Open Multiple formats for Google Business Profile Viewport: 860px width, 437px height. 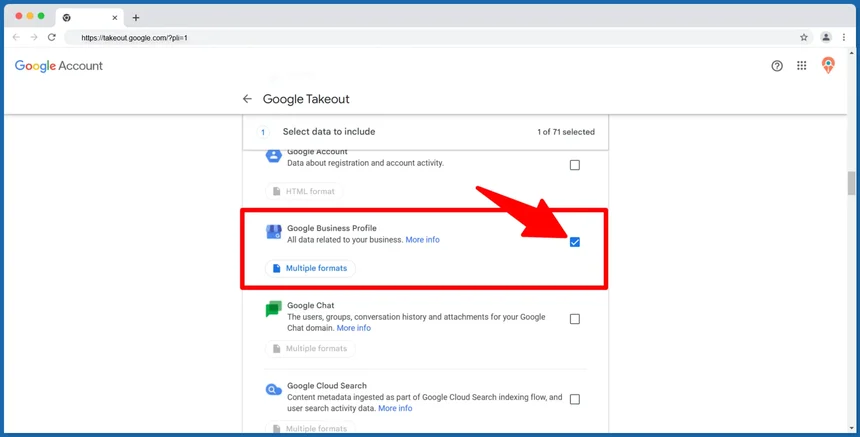pyautogui.click(x=310, y=268)
